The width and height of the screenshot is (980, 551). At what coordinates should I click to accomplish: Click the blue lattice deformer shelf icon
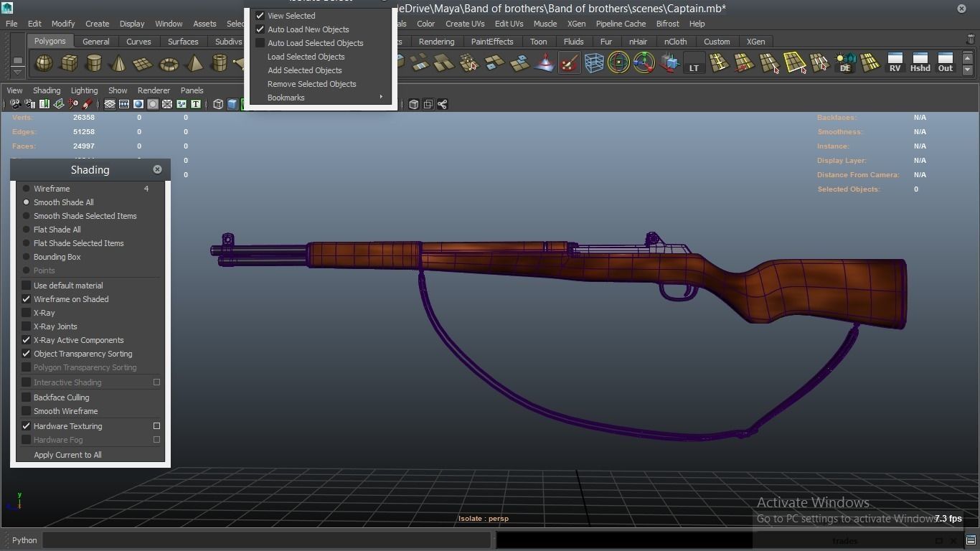pyautogui.click(x=594, y=63)
